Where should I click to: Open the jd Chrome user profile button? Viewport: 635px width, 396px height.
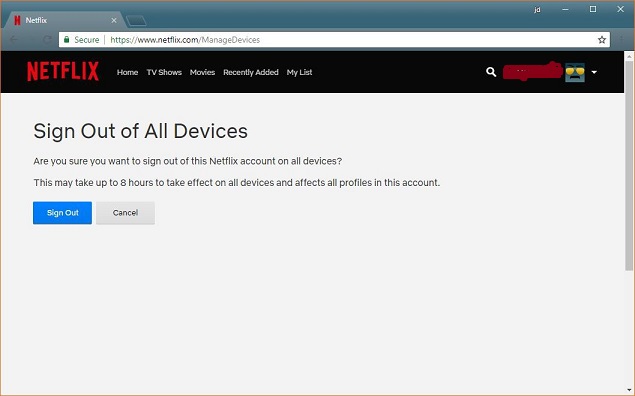[x=537, y=9]
